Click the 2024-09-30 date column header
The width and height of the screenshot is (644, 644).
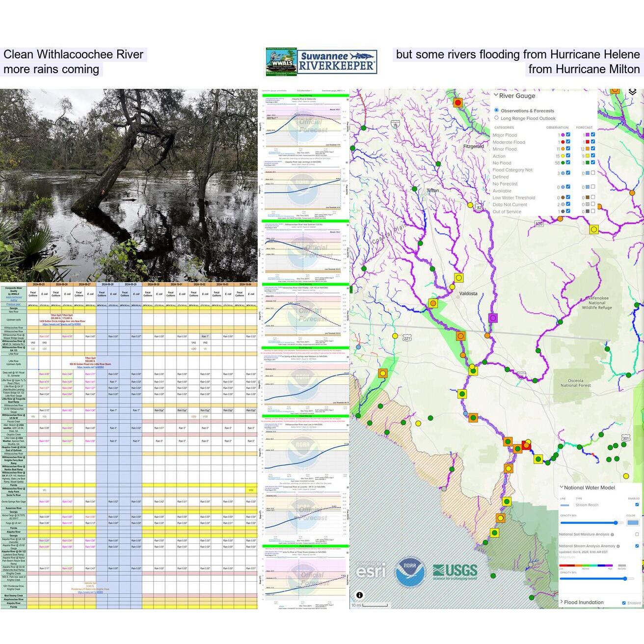[x=154, y=284]
